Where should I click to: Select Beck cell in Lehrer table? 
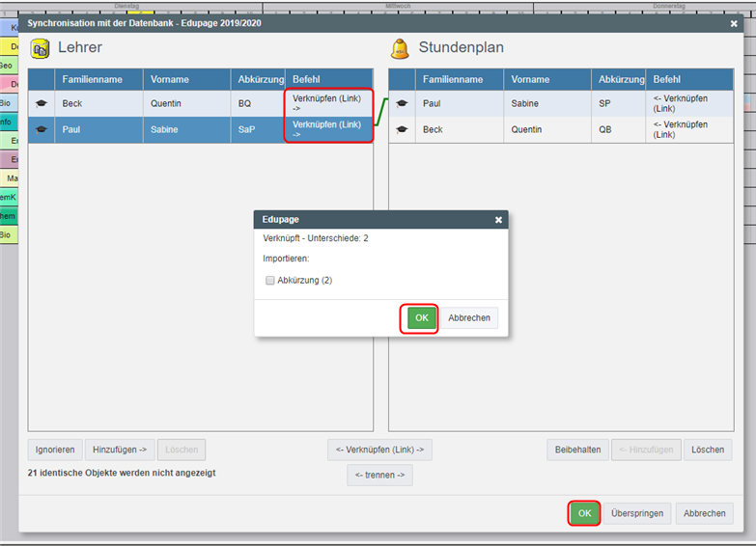tap(98, 103)
